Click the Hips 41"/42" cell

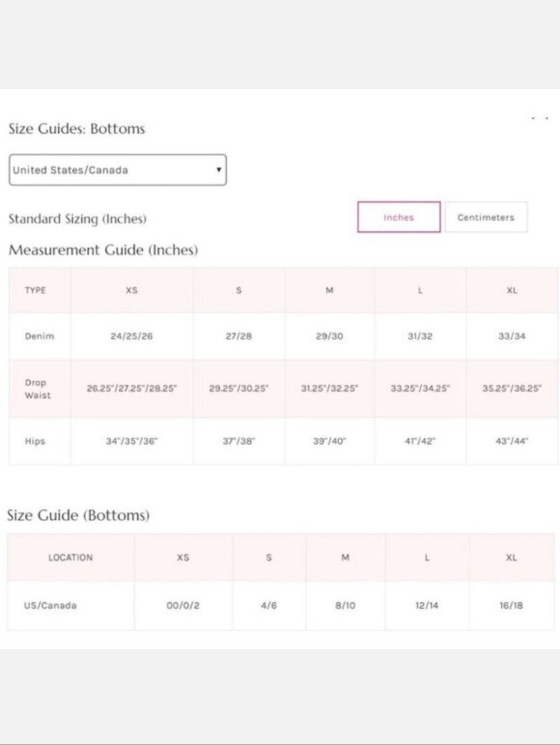point(420,441)
